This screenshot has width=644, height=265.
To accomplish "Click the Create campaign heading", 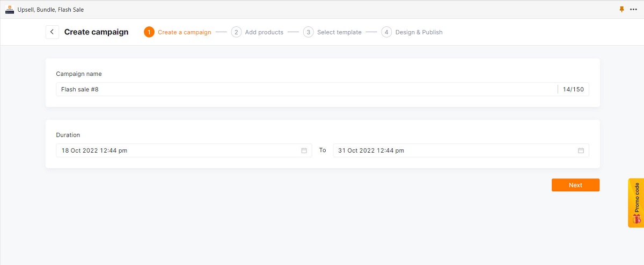I will [x=97, y=32].
